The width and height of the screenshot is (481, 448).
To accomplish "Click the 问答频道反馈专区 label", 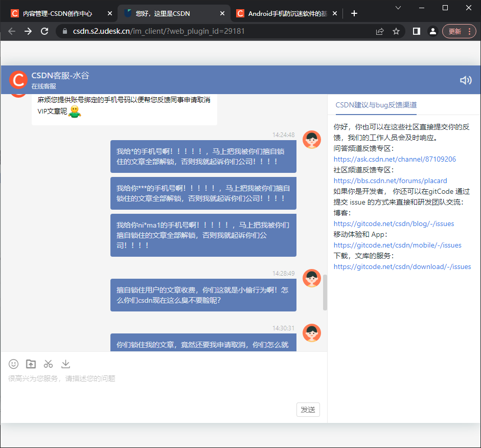I will [364, 148].
